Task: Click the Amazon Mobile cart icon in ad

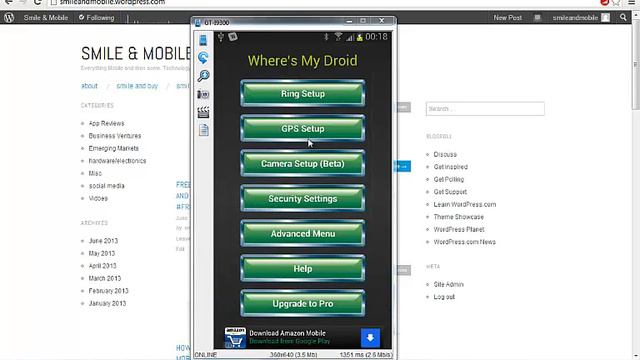Action: click(235, 338)
